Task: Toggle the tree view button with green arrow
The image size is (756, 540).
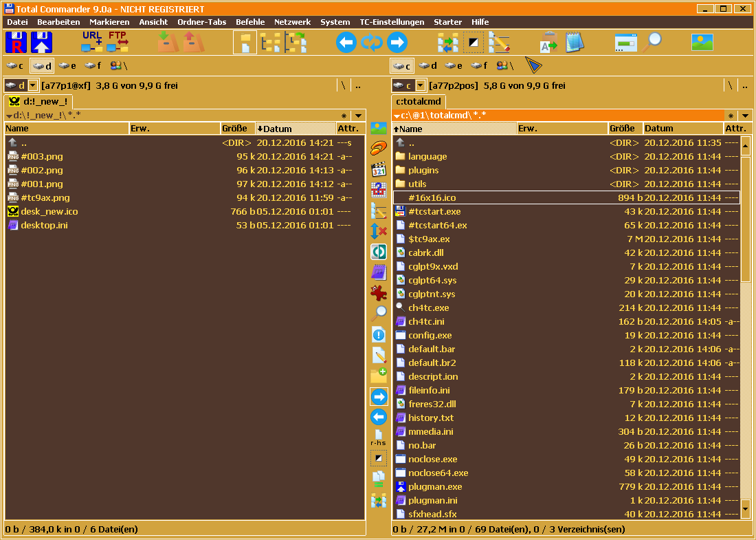Action: tap(296, 43)
